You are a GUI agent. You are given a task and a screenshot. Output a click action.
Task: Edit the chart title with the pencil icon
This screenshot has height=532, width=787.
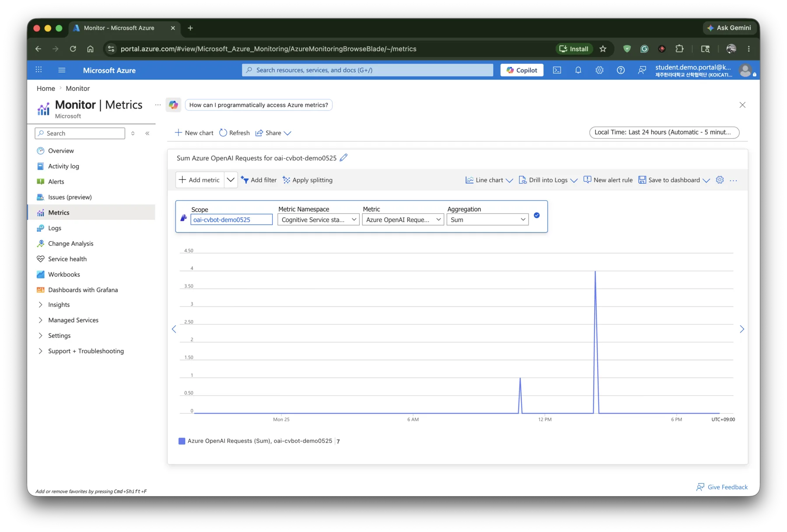click(x=344, y=158)
